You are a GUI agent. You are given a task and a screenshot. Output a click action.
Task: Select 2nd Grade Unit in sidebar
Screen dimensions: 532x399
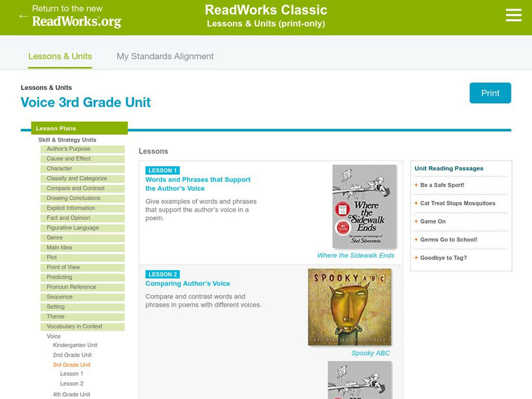tap(72, 355)
